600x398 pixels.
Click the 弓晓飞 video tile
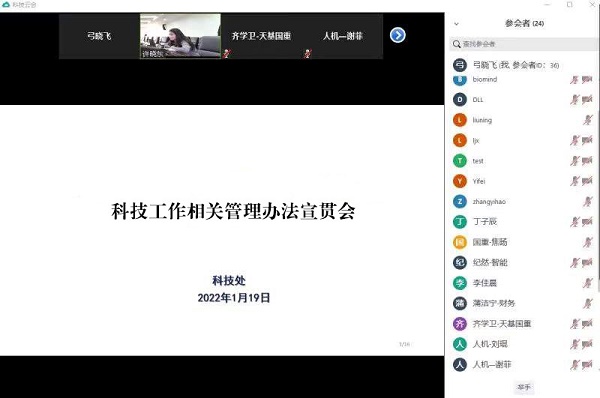tap(99, 36)
